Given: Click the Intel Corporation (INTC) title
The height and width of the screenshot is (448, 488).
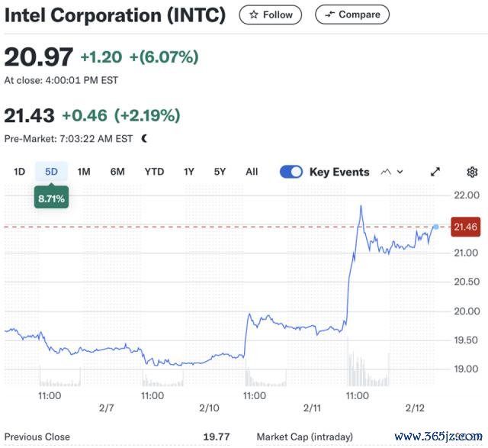Looking at the screenshot, I should click(115, 15).
